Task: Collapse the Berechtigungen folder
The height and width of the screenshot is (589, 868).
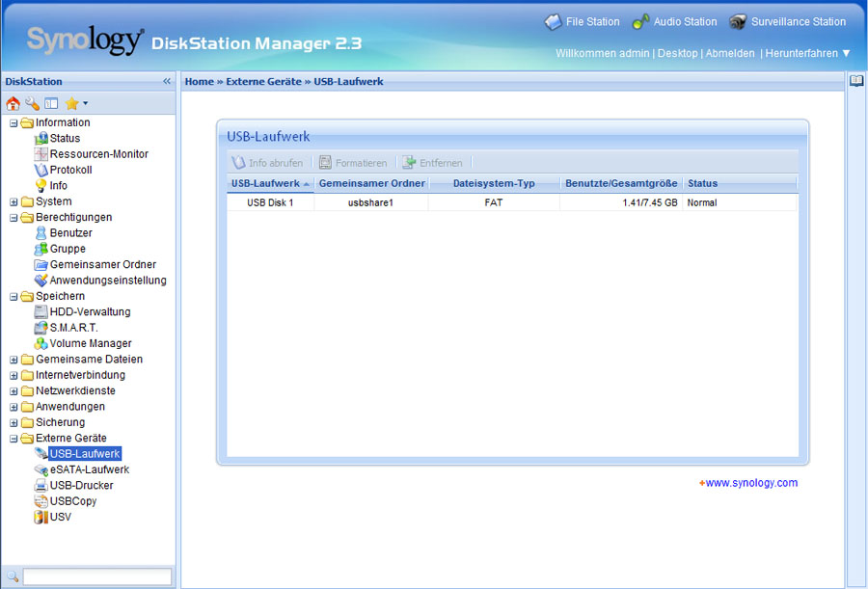Action: 14,218
